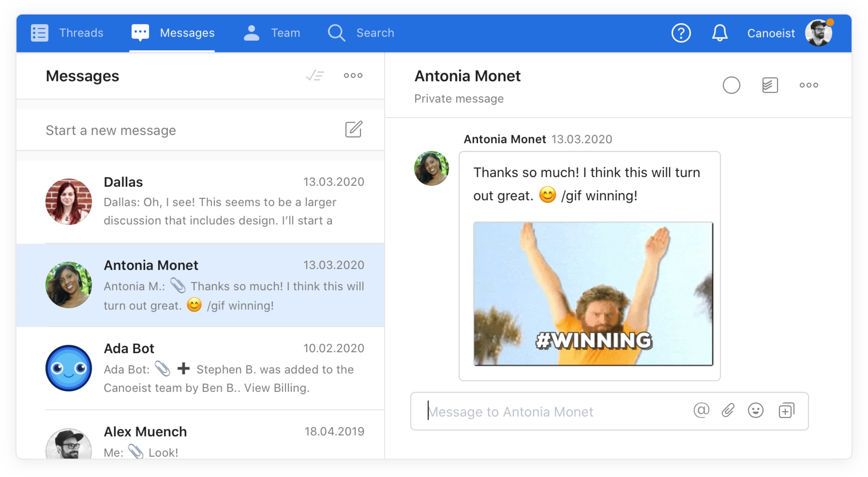Click the message text 'Thanks so much!'

pyautogui.click(x=526, y=172)
